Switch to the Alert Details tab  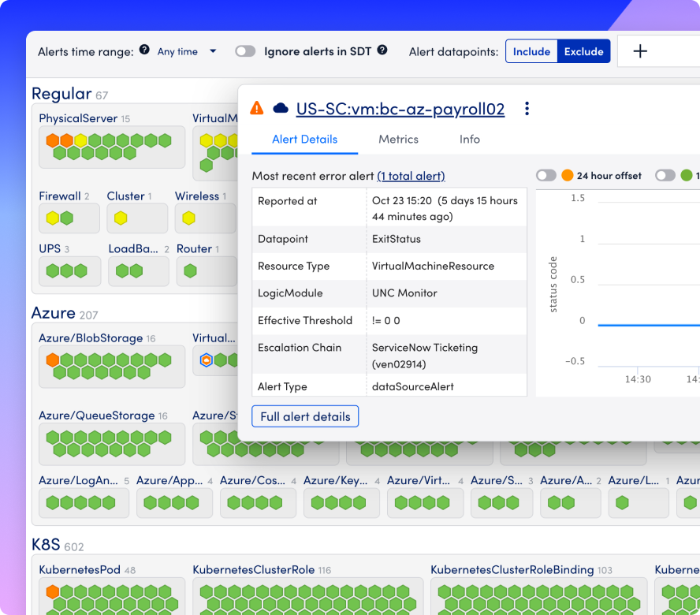(305, 140)
